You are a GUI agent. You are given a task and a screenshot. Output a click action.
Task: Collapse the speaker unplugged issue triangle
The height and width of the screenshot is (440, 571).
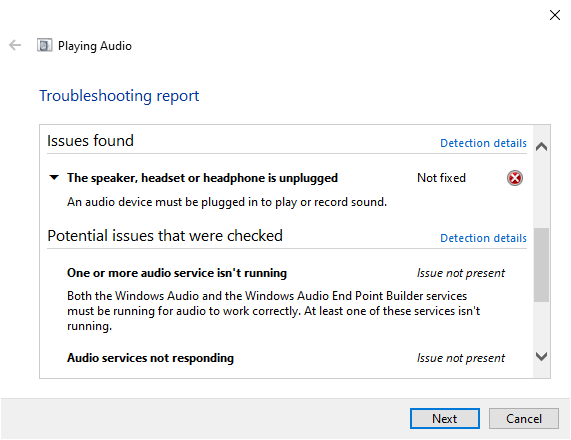[x=54, y=178]
